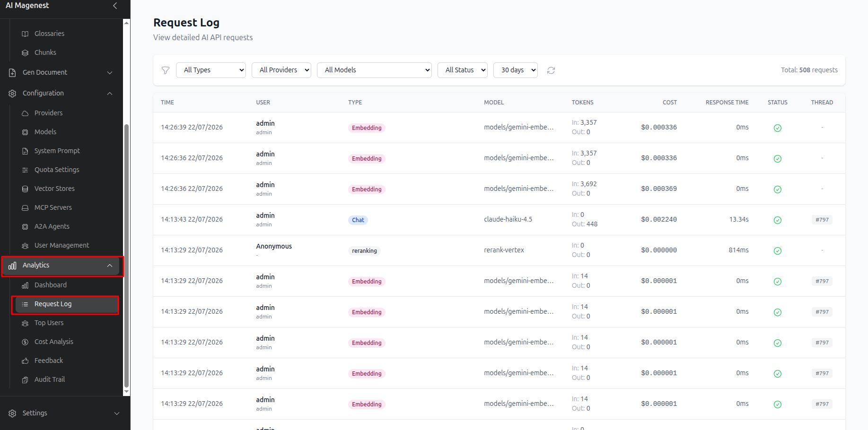Image resolution: width=868 pixels, height=430 pixels.
Task: Open the All Types dropdown
Action: (211, 70)
